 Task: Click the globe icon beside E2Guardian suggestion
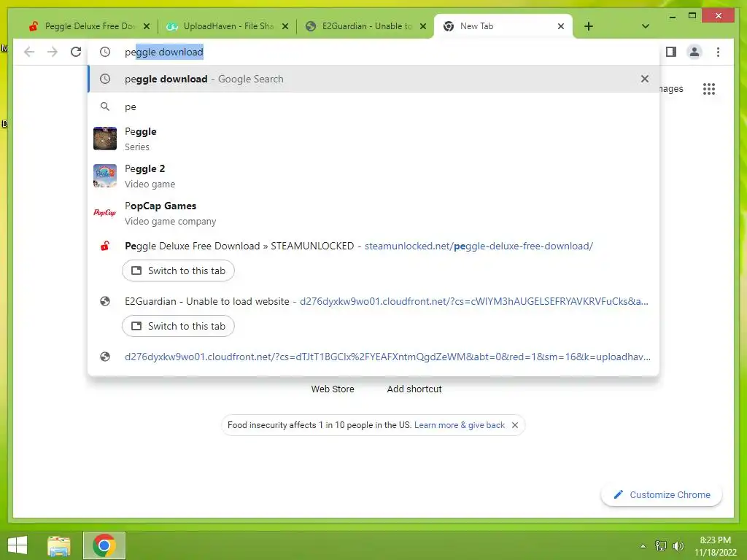[105, 301]
